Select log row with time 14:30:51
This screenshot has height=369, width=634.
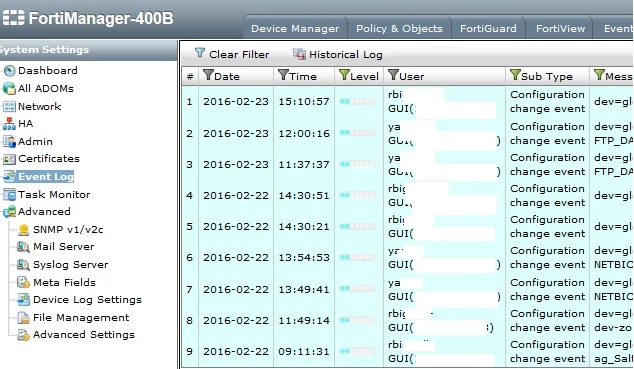pos(407,196)
